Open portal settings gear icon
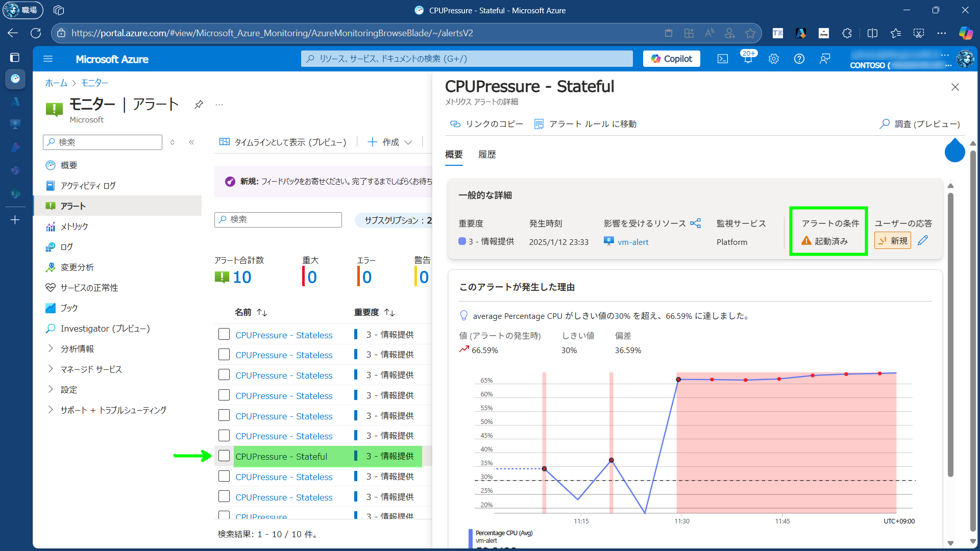Screen dimensions: 980x551 coord(774,59)
